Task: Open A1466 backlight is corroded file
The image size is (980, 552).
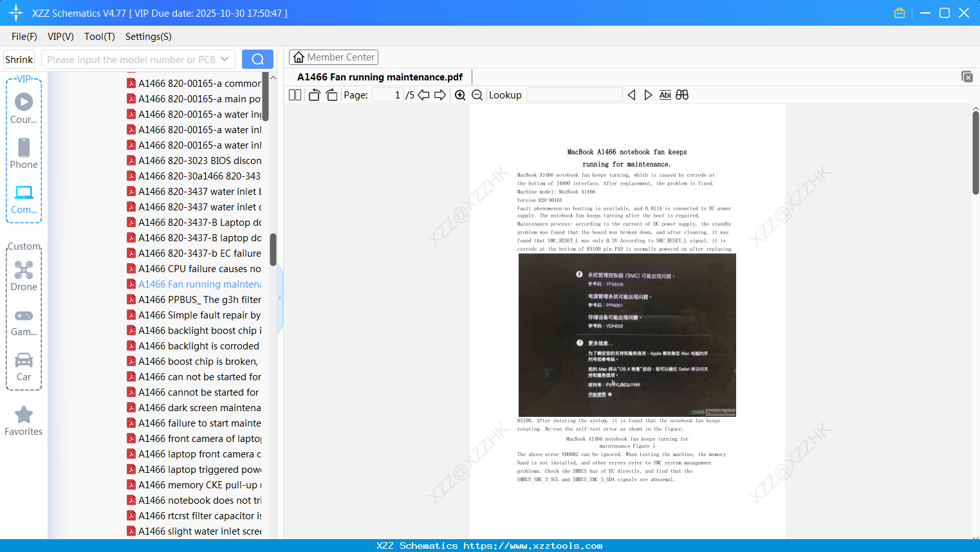Action: [x=194, y=346]
